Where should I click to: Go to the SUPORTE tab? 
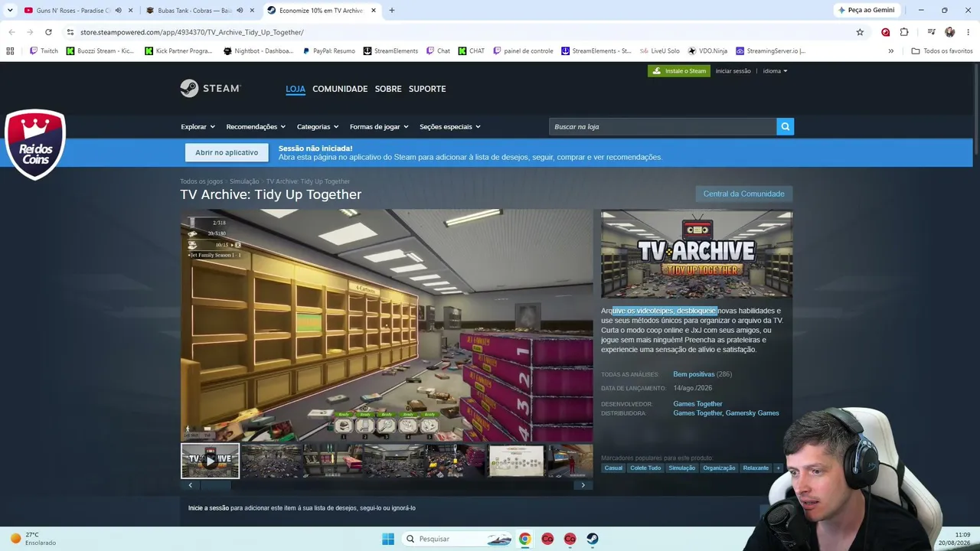pyautogui.click(x=427, y=89)
